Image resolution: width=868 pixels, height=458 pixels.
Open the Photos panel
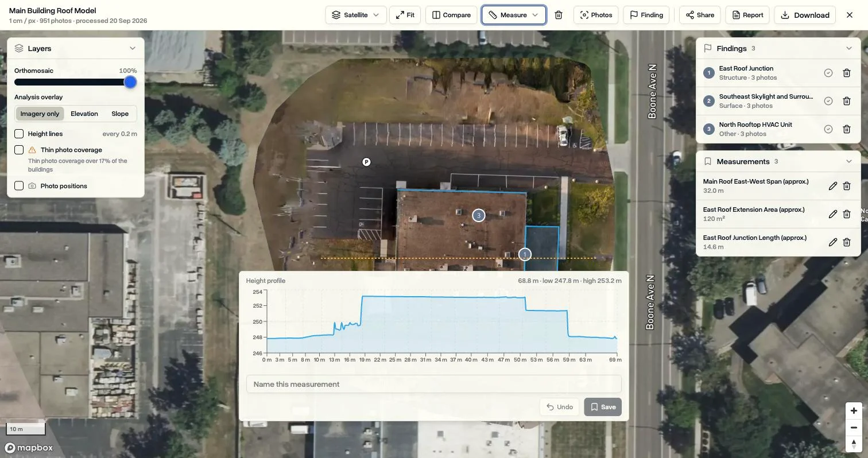(x=595, y=15)
